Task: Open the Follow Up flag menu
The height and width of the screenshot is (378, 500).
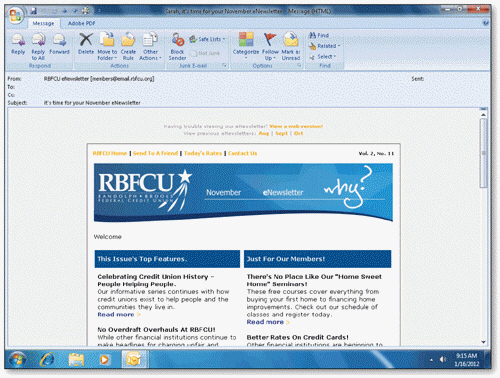Action: [270, 46]
